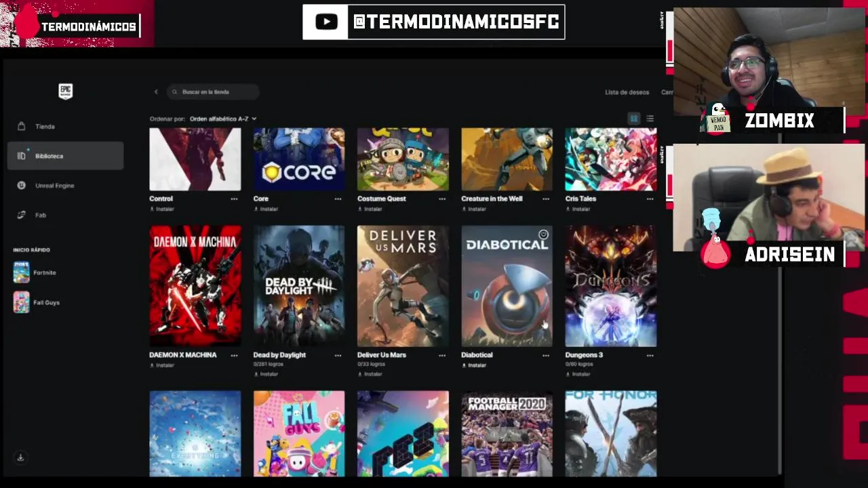Click the Buscar en la tienda search field

click(213, 91)
